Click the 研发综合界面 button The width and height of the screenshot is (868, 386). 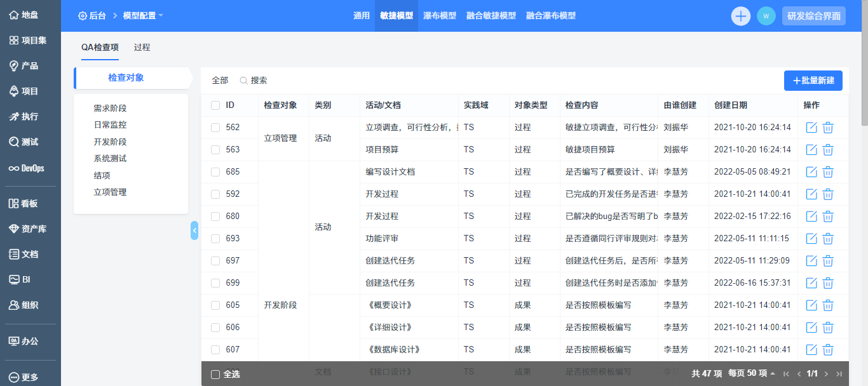[x=814, y=16]
